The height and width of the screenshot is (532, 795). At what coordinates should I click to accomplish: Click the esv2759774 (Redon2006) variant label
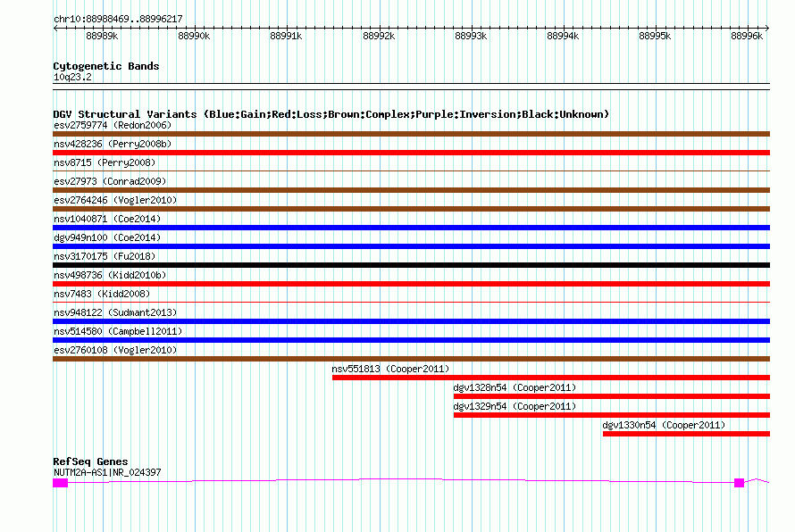(x=113, y=125)
